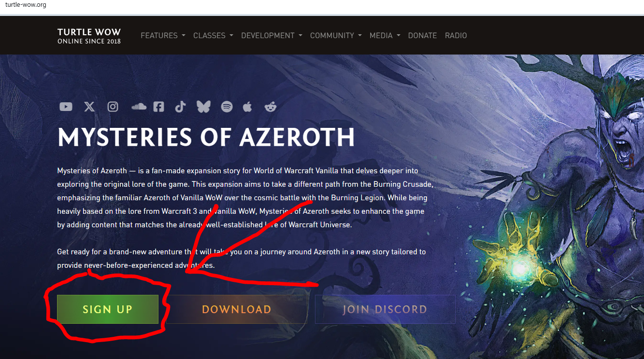Screen dimensions: 644x359
Task: Go to the Donate page
Action: pos(422,35)
